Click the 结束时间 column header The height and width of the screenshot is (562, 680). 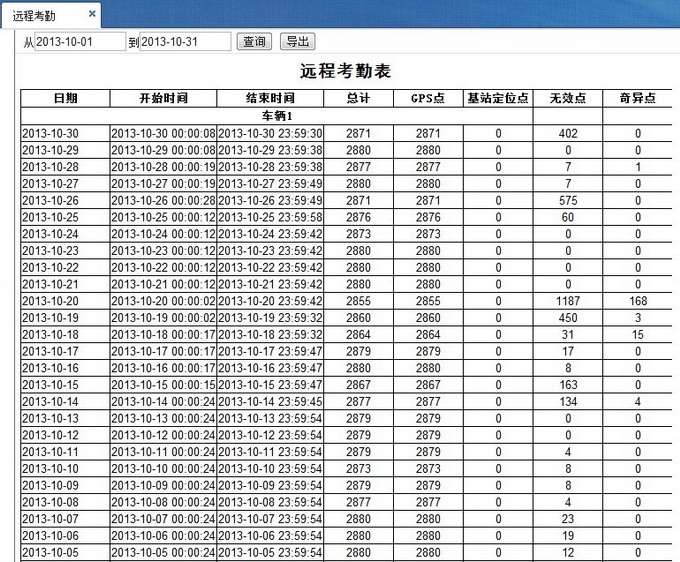[x=270, y=99]
